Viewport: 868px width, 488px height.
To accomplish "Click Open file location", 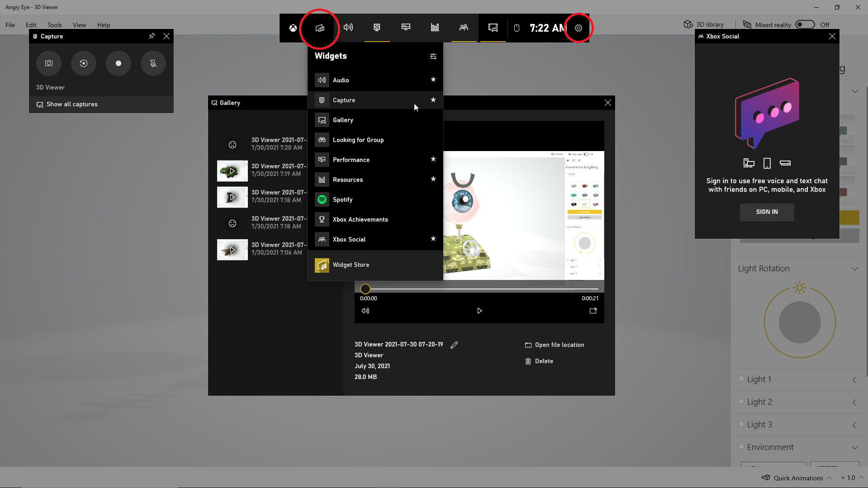I will (x=555, y=345).
